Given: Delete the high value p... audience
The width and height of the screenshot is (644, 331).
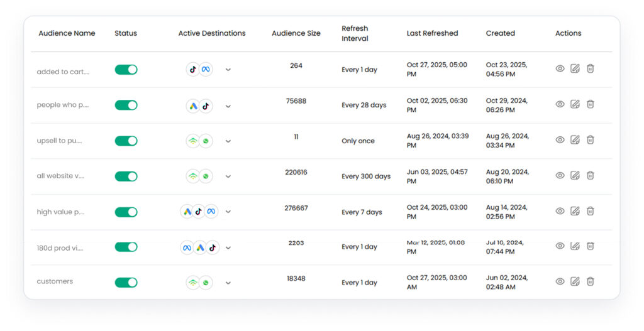Looking at the screenshot, I should [590, 211].
